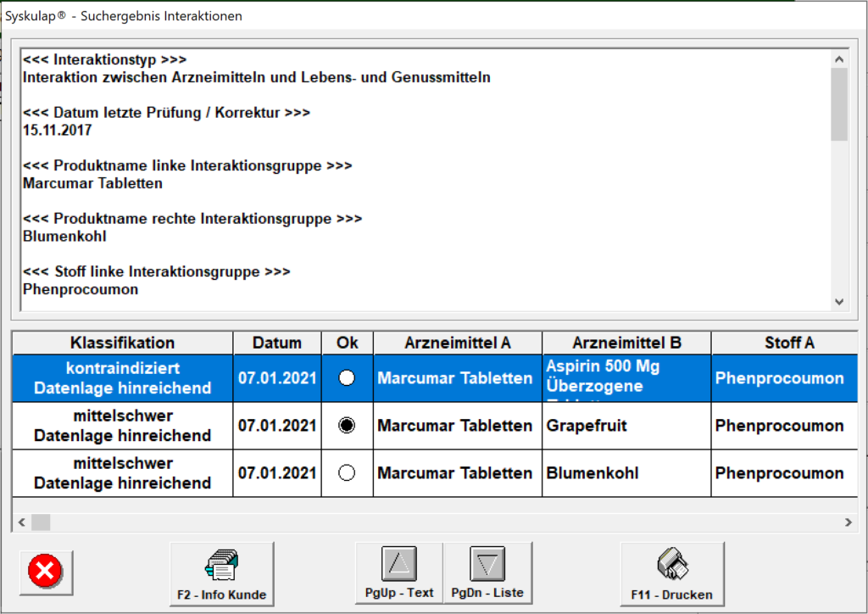
Task: Open F2 - Info Kunde
Action: pyautogui.click(x=222, y=573)
